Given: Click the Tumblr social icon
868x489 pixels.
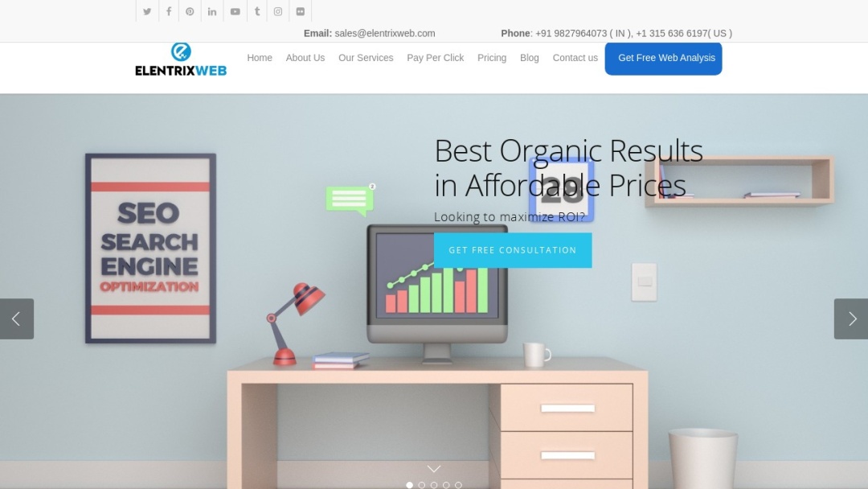Looking at the screenshot, I should pos(256,11).
